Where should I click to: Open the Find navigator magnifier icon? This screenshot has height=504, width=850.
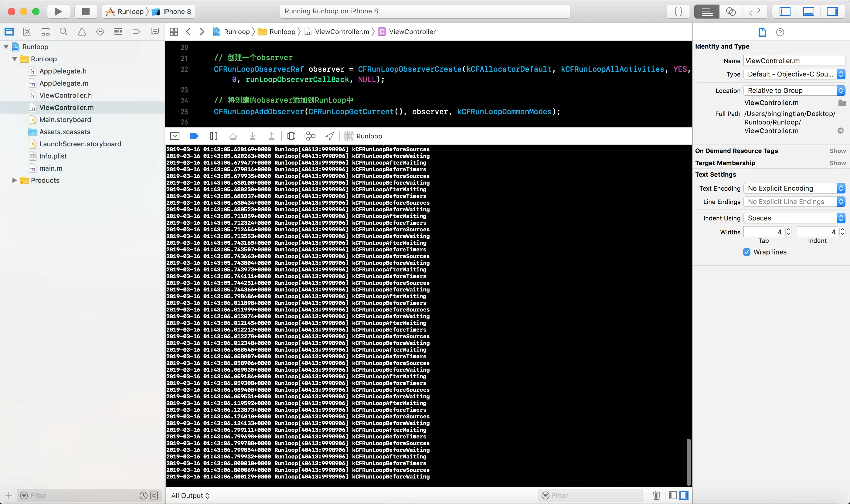coord(63,32)
